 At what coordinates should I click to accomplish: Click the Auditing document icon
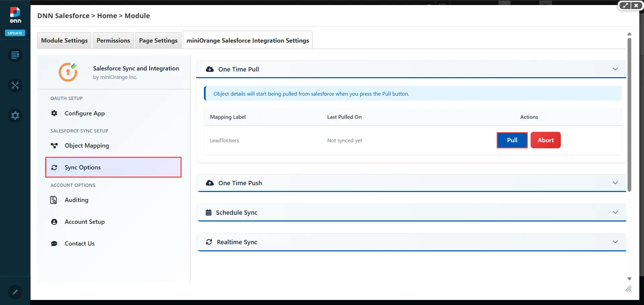click(x=54, y=200)
